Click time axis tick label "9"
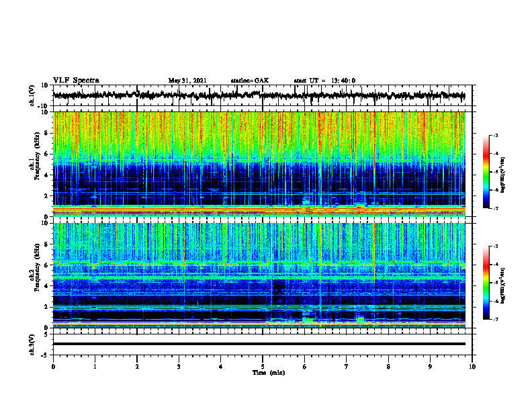Image resolution: width=532 pixels, height=411 pixels. click(x=430, y=367)
